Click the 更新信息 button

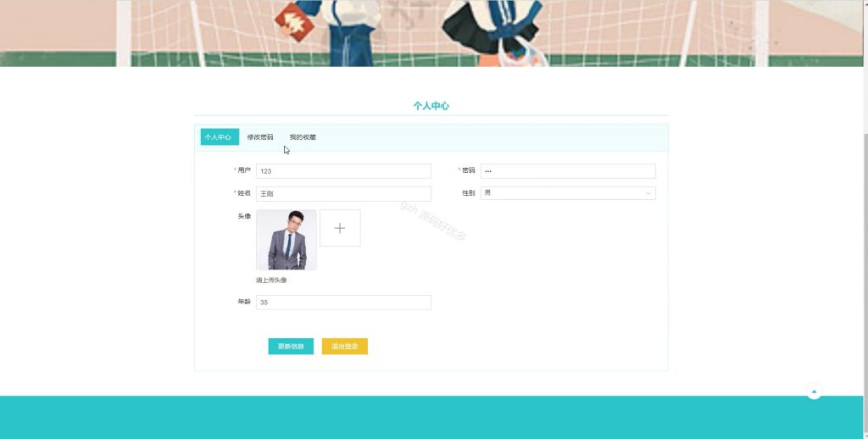tap(291, 347)
